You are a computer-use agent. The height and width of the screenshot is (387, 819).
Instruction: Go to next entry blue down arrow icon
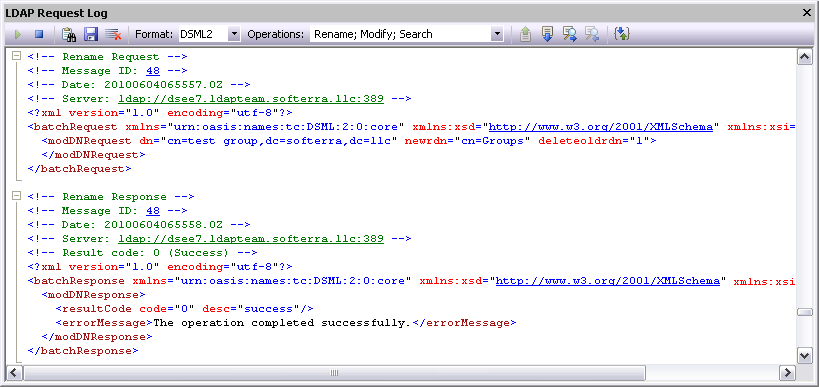pos(547,34)
